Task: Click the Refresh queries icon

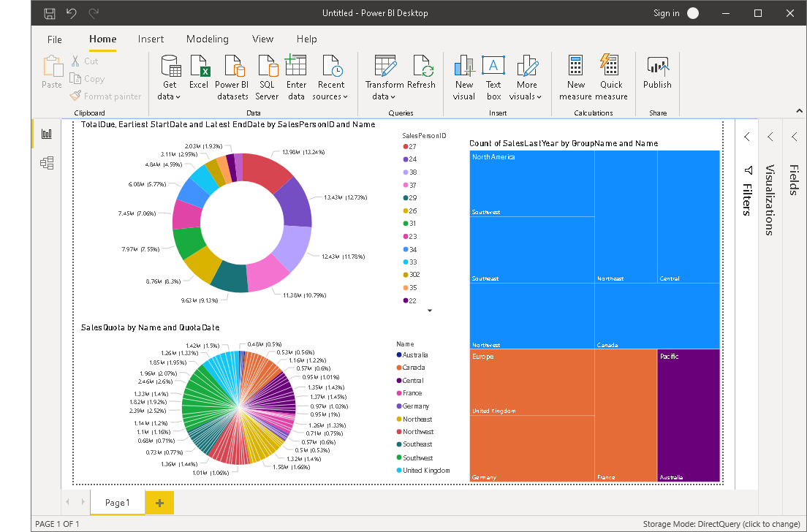Action: click(x=422, y=66)
